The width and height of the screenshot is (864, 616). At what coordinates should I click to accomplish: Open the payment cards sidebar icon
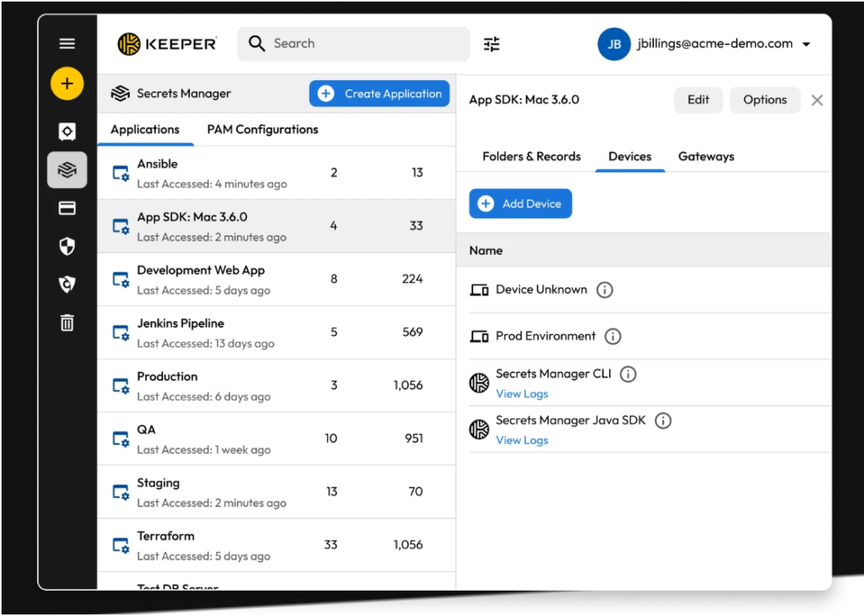tap(67, 208)
